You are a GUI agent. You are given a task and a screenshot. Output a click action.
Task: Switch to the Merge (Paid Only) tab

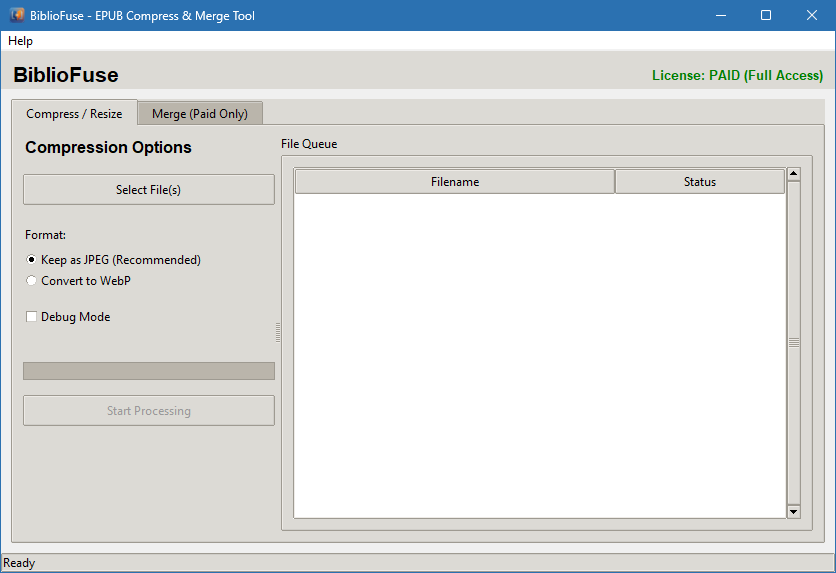tap(200, 114)
